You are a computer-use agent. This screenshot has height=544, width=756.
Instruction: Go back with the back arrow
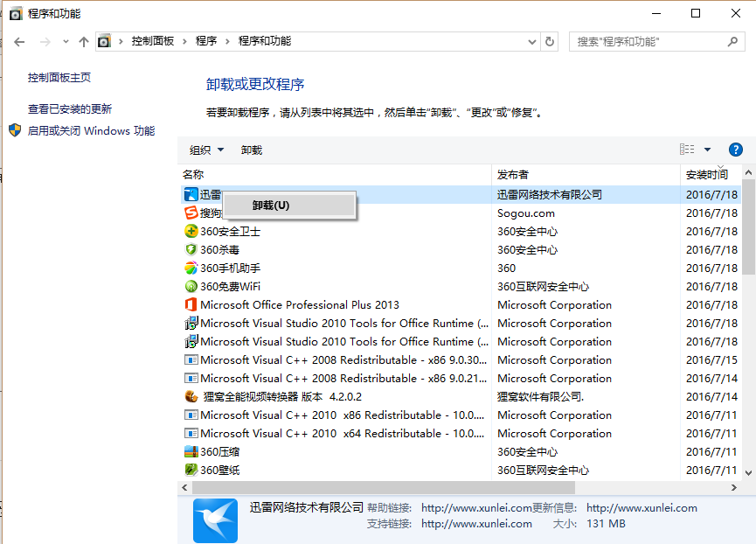(x=19, y=42)
